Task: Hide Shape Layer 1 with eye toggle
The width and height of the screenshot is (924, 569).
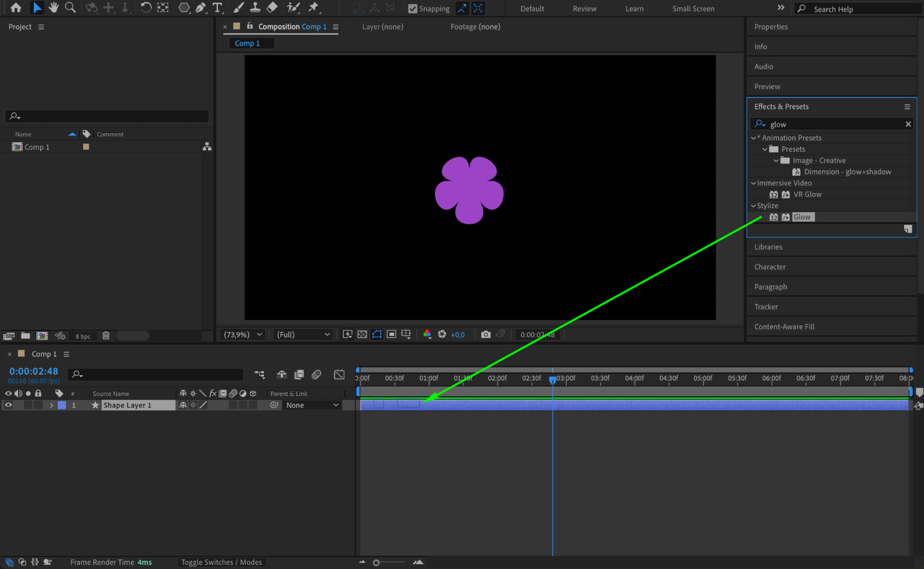Action: click(x=8, y=405)
